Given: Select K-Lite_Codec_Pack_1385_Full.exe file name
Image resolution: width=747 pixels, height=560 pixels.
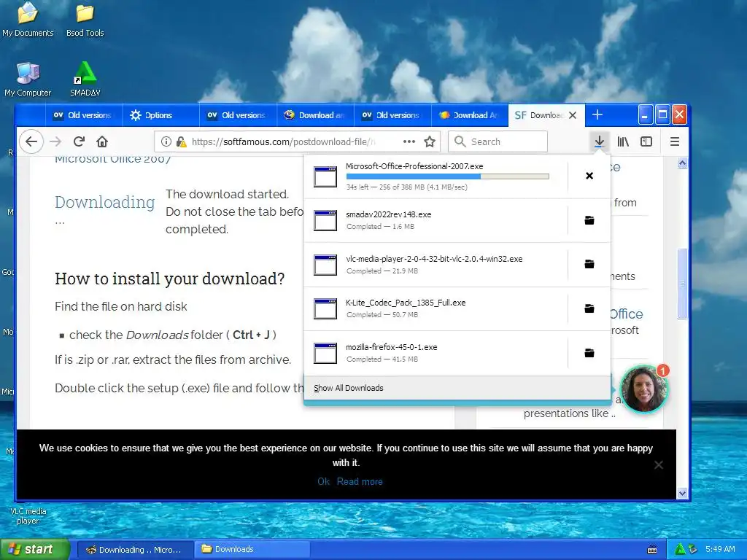Looking at the screenshot, I should point(406,303).
